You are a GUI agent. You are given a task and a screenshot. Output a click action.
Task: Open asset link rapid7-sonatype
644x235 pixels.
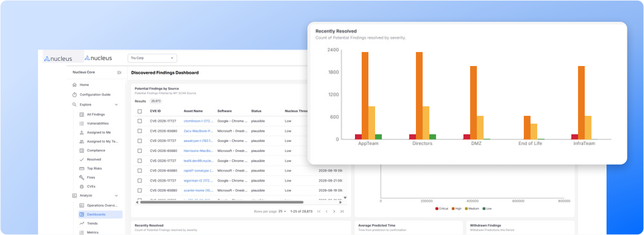[198, 171]
